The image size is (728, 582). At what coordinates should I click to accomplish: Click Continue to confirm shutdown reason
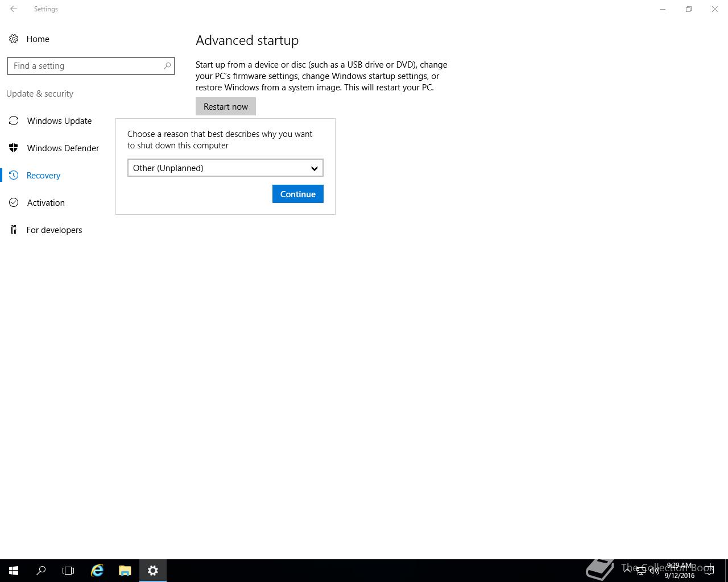click(x=298, y=194)
